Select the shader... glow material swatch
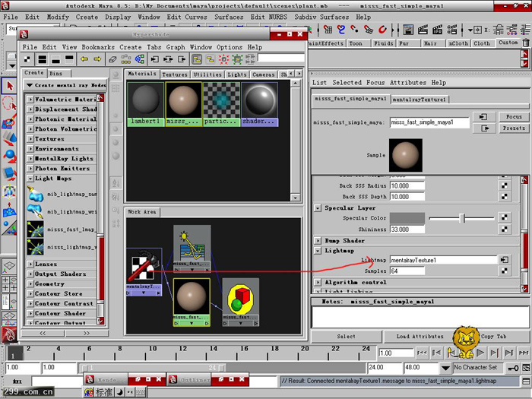Viewport: 532px width, 399px height. click(x=260, y=104)
